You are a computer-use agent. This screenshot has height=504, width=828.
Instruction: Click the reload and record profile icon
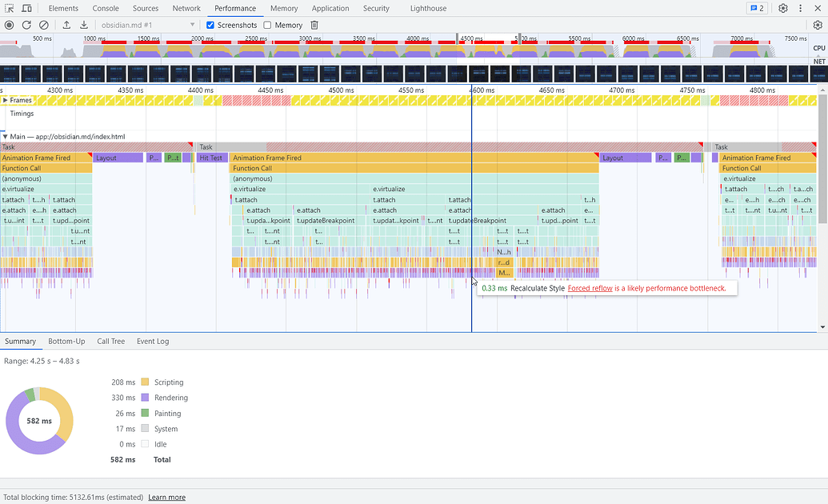[x=26, y=25]
